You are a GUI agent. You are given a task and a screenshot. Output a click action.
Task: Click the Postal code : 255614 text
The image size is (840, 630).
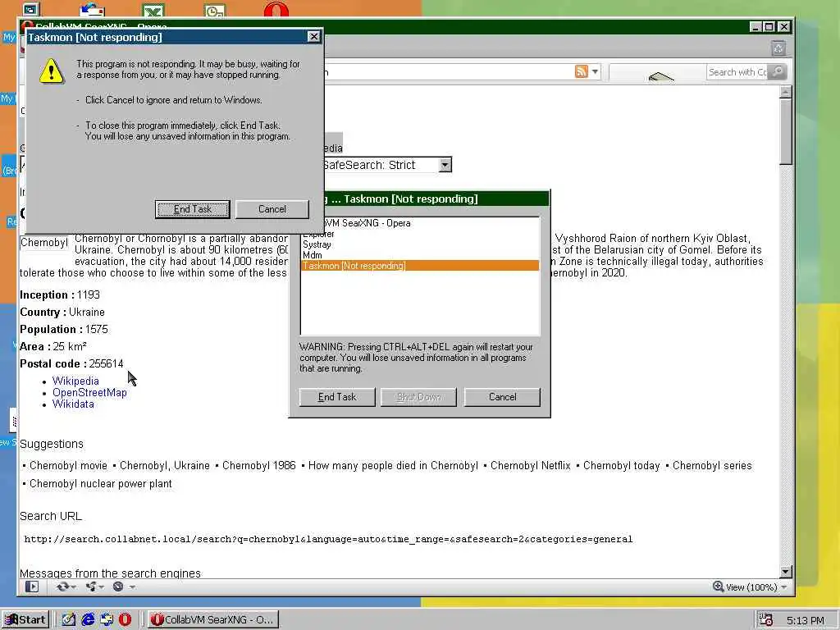[71, 363]
